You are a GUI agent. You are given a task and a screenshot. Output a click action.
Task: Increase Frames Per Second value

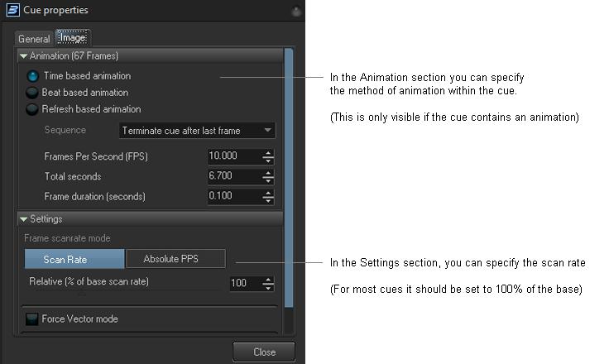tap(268, 153)
